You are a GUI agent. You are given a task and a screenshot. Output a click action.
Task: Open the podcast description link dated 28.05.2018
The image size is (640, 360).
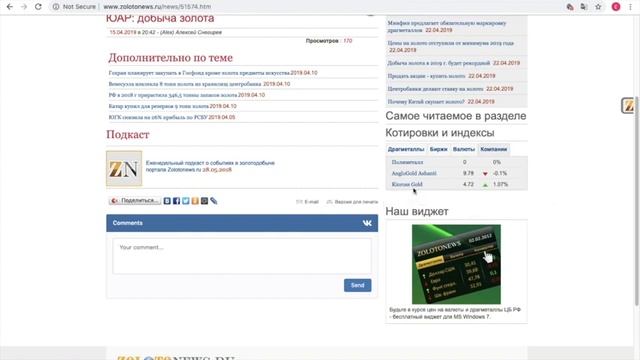click(x=210, y=166)
